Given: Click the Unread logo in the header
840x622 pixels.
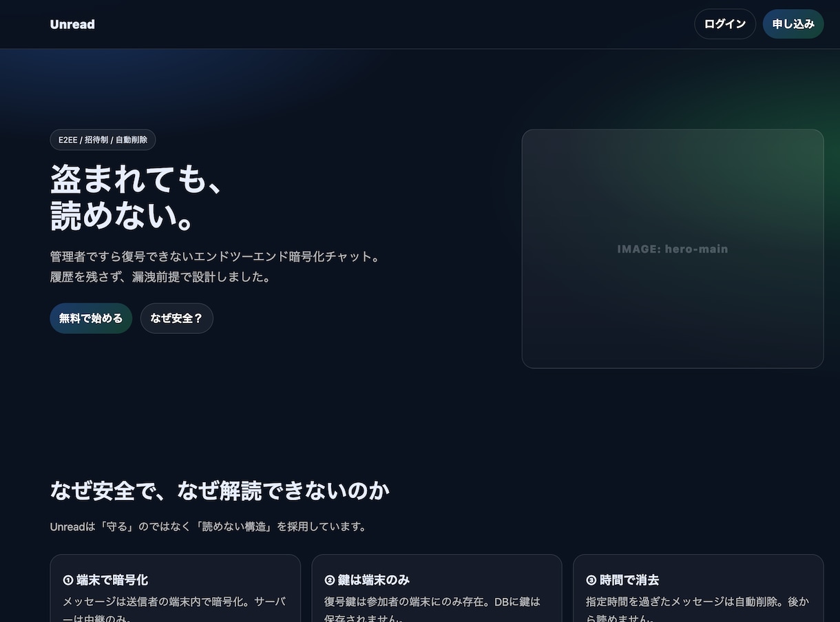Looking at the screenshot, I should (72, 24).
